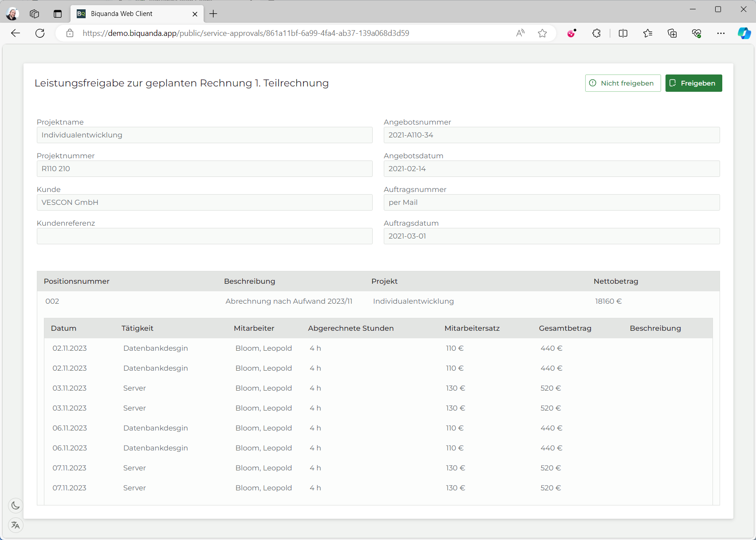The width and height of the screenshot is (756, 540).
Task: Open the language translation icon
Action: [16, 525]
